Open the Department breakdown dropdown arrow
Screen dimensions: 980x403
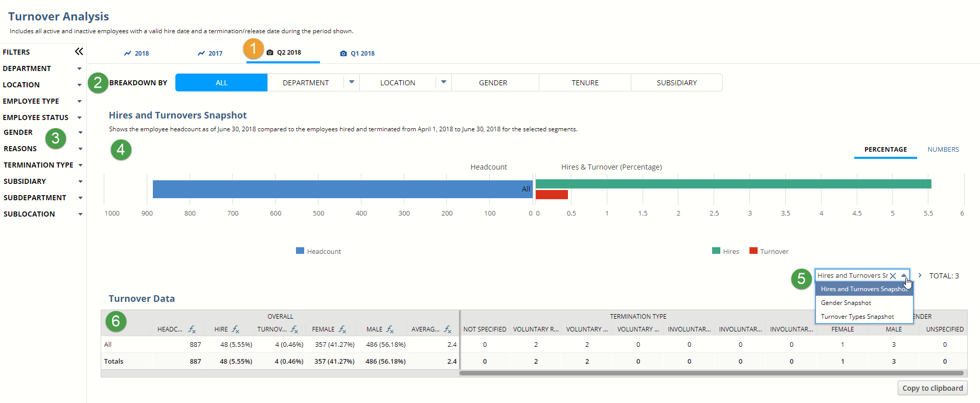tap(352, 82)
